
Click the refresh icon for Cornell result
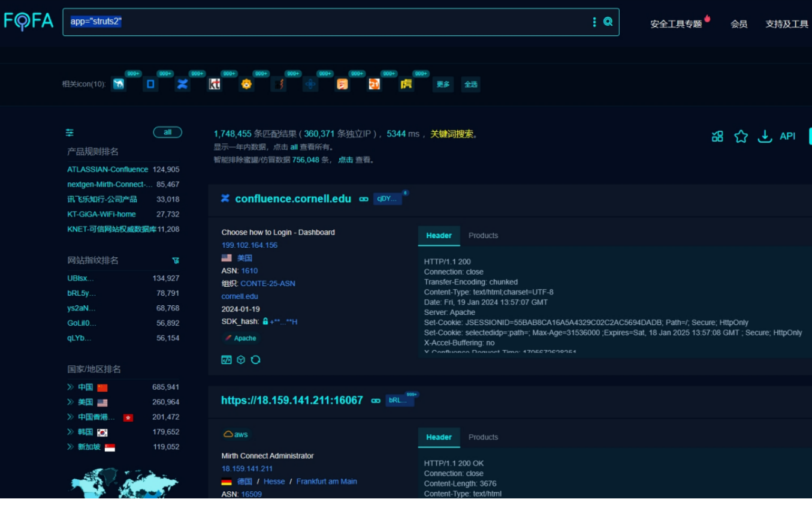256,360
